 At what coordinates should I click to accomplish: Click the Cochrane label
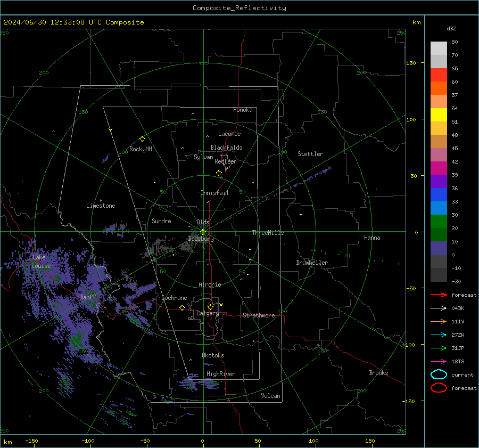coord(174,298)
